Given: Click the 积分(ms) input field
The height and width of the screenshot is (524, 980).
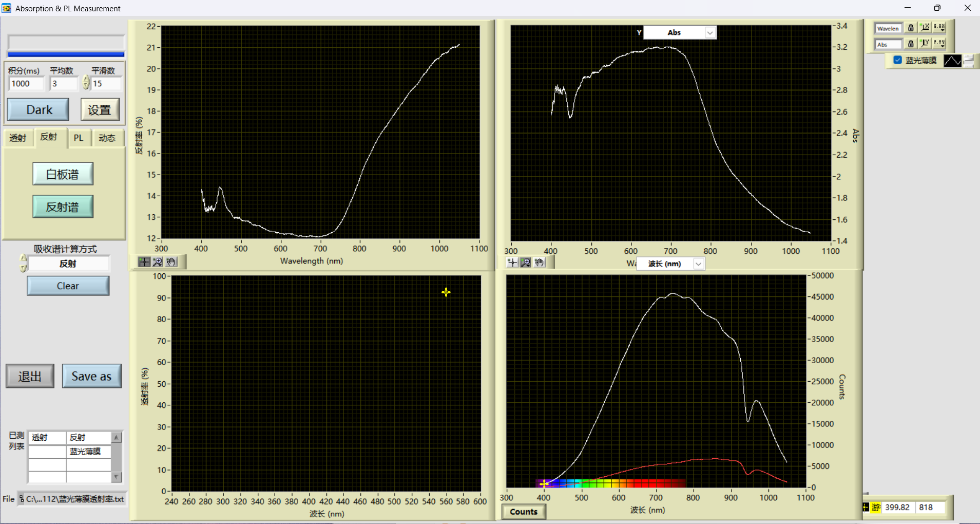Looking at the screenshot, I should (26, 84).
